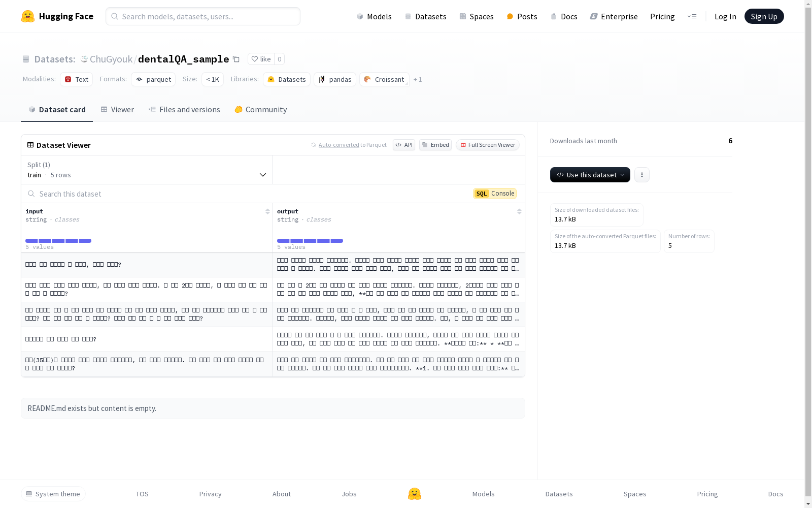
Task: Click the Hugging Face logo
Action: 57,16
